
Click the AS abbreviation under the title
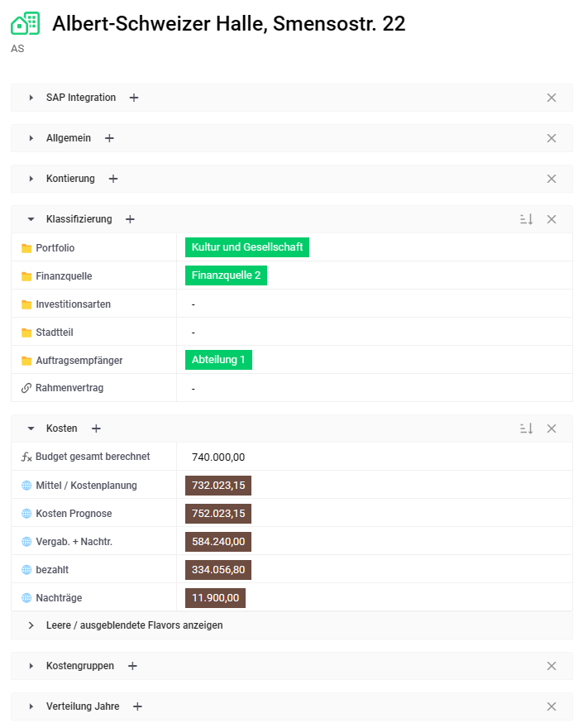(17, 49)
